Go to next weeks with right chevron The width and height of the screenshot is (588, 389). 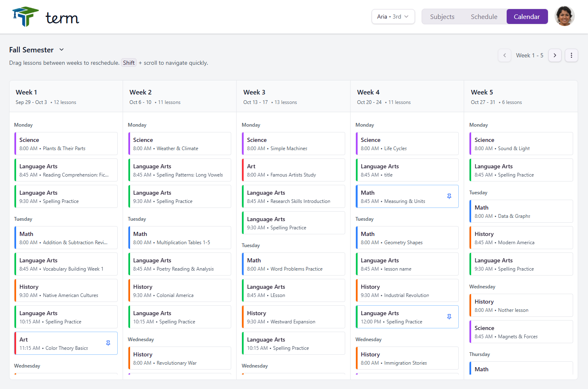point(555,55)
